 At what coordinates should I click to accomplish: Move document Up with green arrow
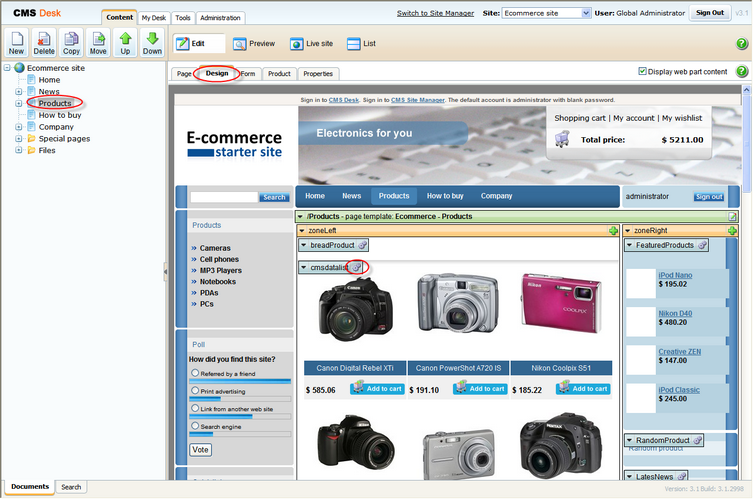point(125,43)
